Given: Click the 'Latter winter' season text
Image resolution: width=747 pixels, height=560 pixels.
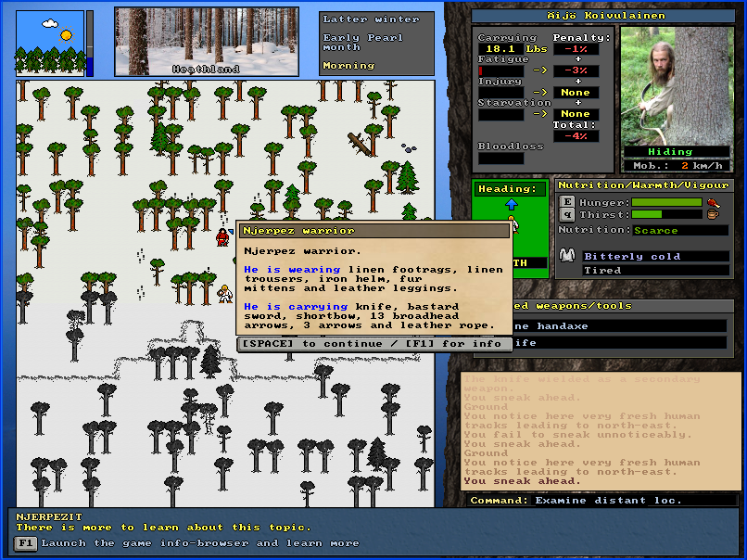Looking at the screenshot, I should click(371, 19).
